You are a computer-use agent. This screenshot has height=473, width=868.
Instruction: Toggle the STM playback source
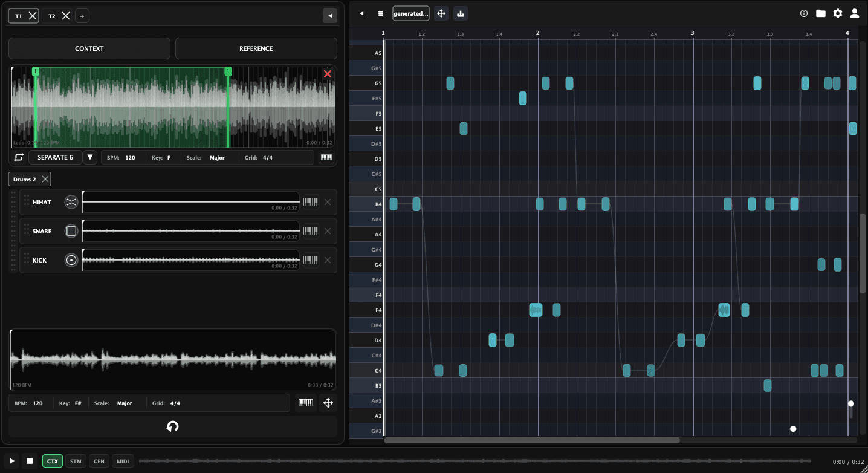[76, 462]
